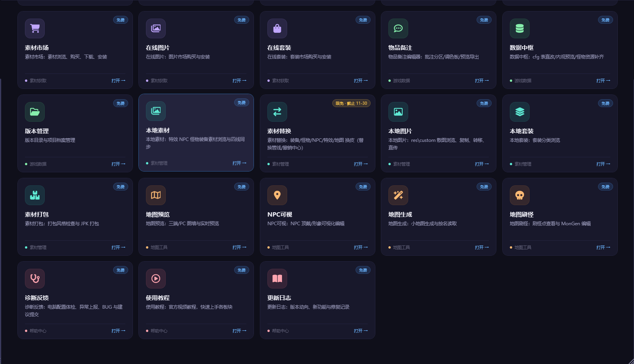
Task: Click 地图工具 tag on 地图预览 card
Action: pyautogui.click(x=159, y=247)
